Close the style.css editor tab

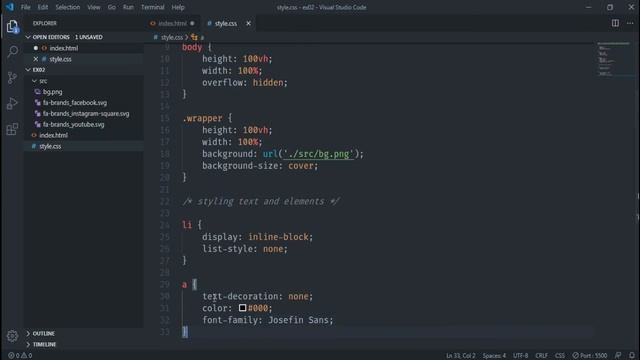(x=248, y=24)
